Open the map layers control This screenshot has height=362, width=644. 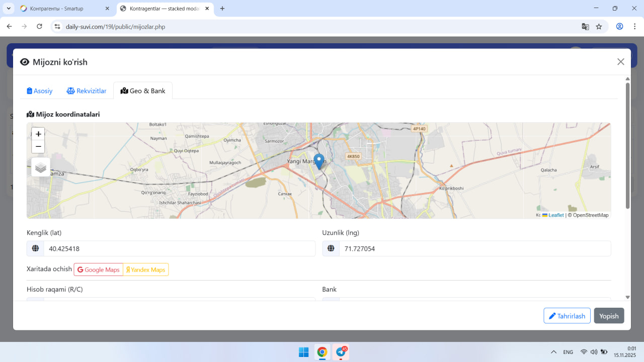pos(41,167)
